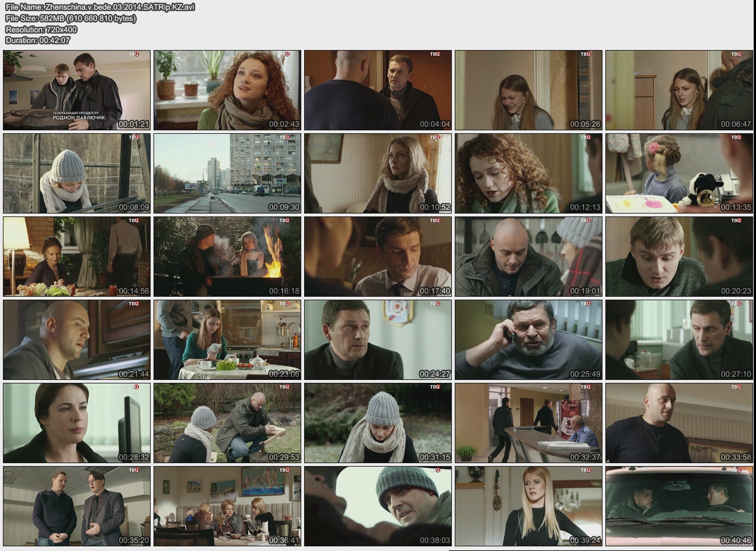Click the Duration 00:42:07 text
Screen dimensions: 756x551
coord(38,40)
